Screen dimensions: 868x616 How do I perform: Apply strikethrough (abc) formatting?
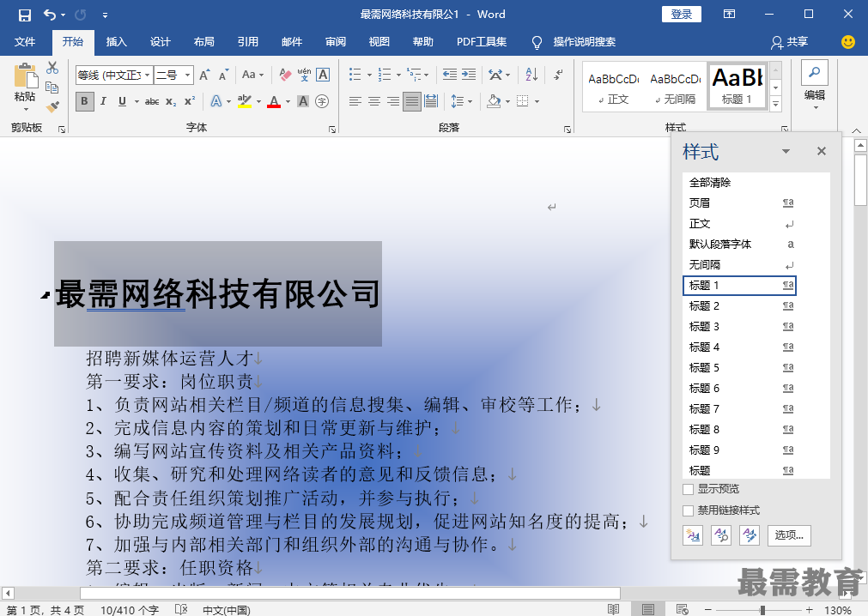pos(152,101)
